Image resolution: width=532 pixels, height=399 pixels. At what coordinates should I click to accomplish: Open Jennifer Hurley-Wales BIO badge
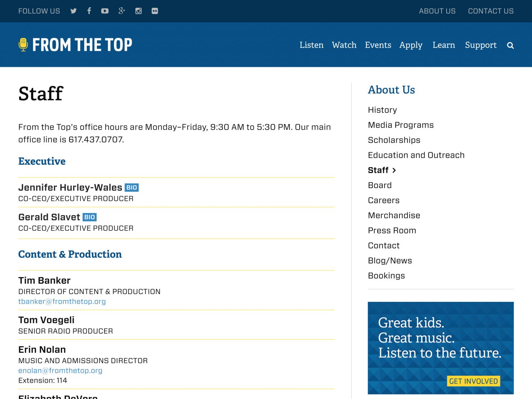pos(132,188)
